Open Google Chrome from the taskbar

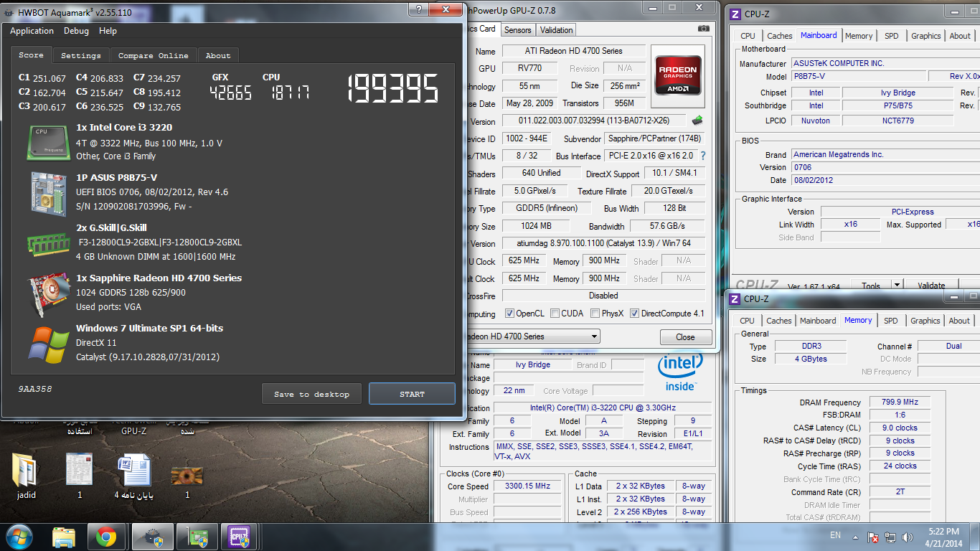point(107,537)
